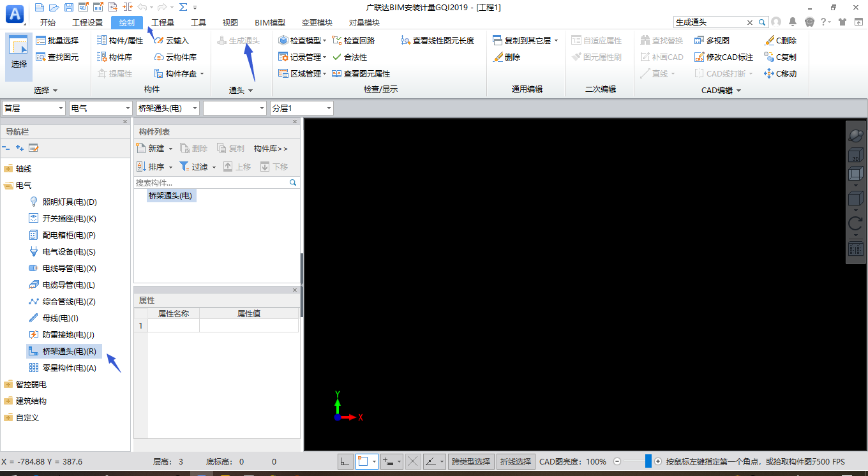Toggle the cross (X) snap icon in status bar
868x476 pixels.
413,461
